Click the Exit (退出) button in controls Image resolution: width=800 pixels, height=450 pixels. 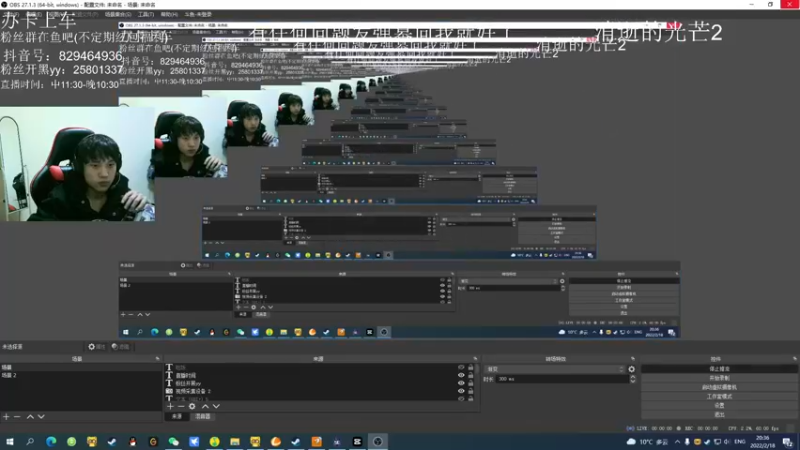(x=719, y=415)
